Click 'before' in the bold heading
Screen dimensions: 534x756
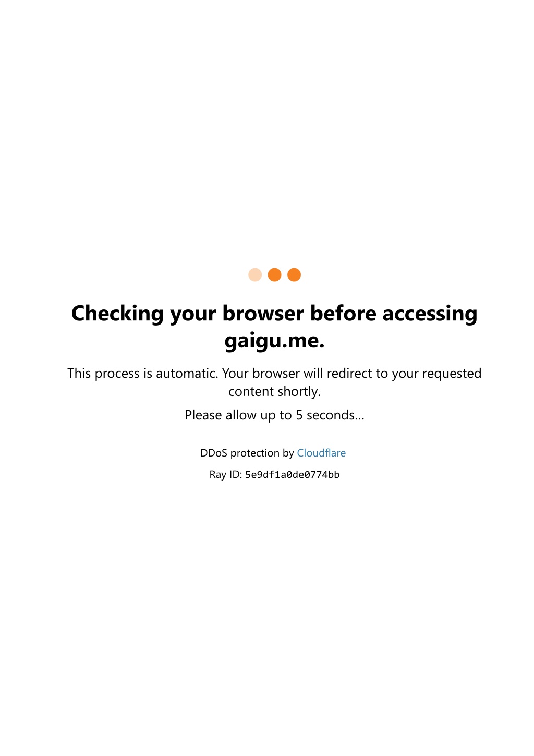tap(343, 314)
